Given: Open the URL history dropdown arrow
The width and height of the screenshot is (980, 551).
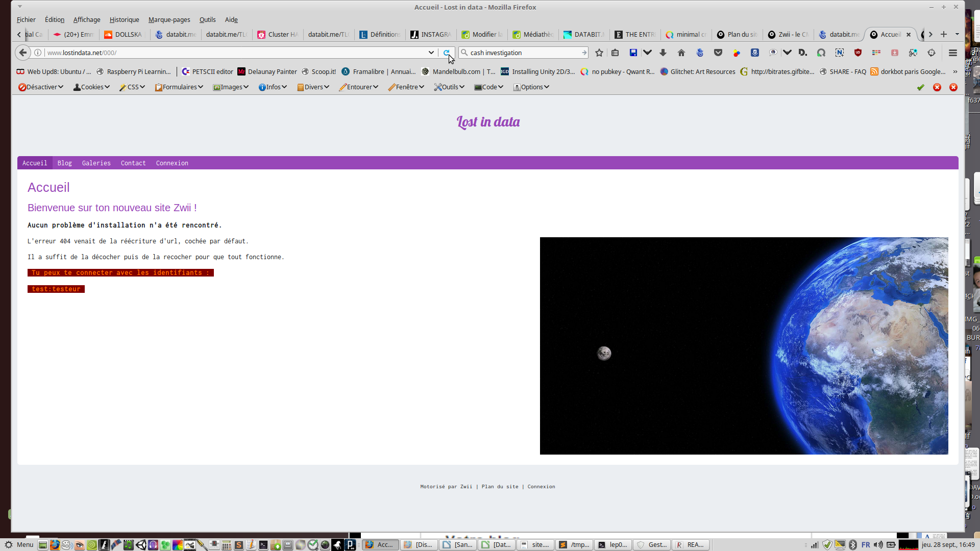Looking at the screenshot, I should point(431,53).
